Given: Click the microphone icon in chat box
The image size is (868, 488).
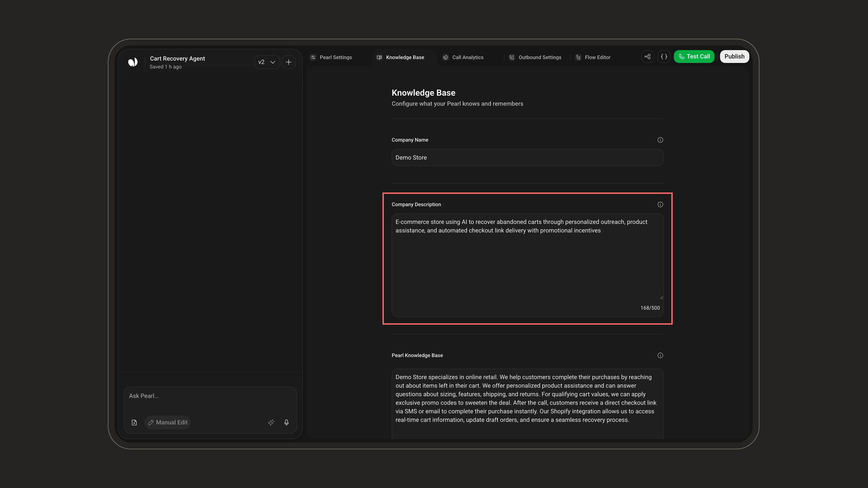Looking at the screenshot, I should click(286, 422).
